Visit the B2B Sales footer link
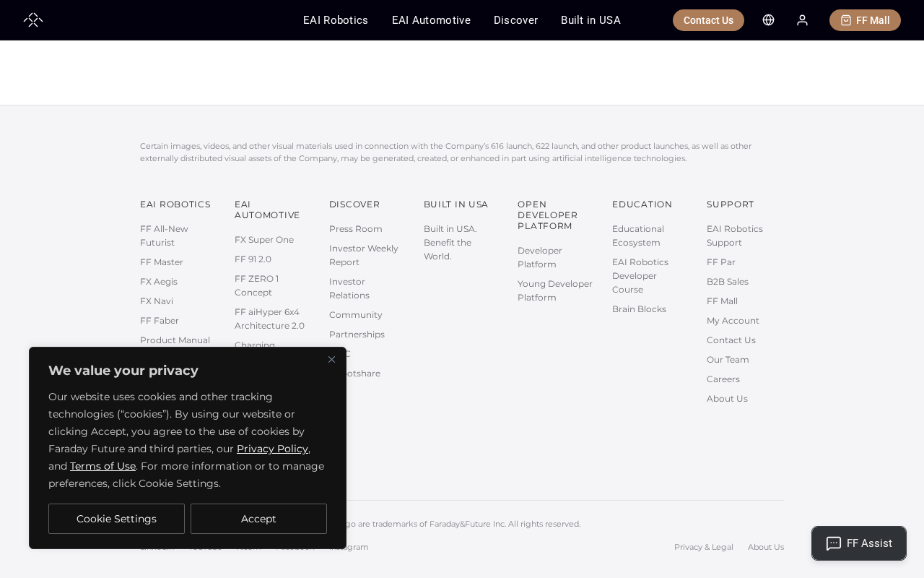The height and width of the screenshot is (578, 924). tap(728, 282)
